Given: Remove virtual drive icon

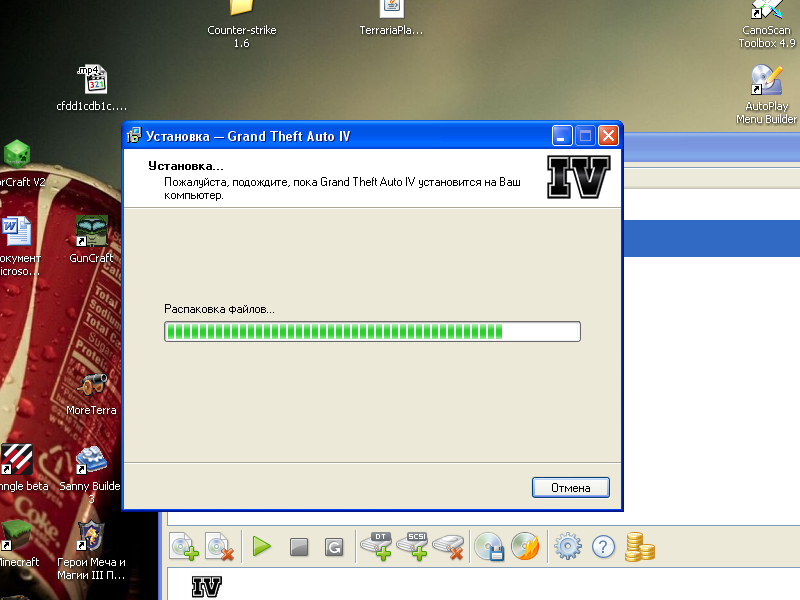Looking at the screenshot, I should coord(448,547).
